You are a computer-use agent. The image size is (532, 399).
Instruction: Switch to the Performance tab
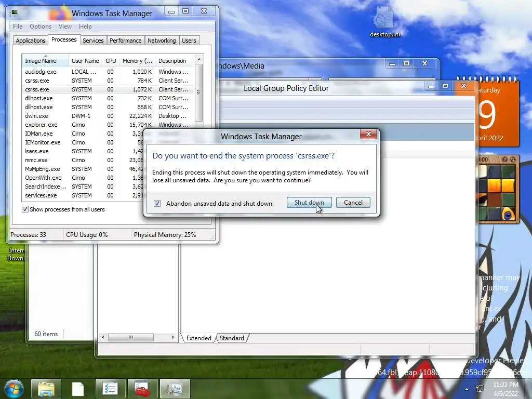click(125, 41)
